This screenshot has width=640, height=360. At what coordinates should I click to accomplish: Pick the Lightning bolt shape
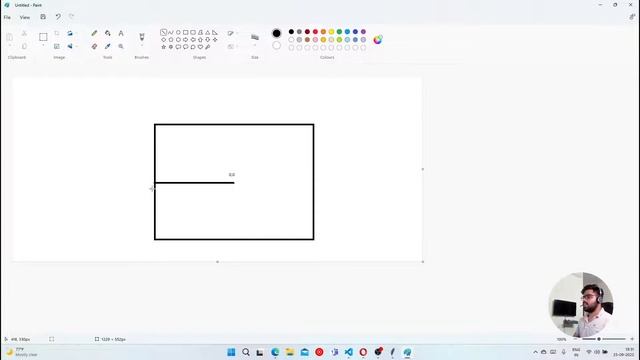[x=207, y=47]
